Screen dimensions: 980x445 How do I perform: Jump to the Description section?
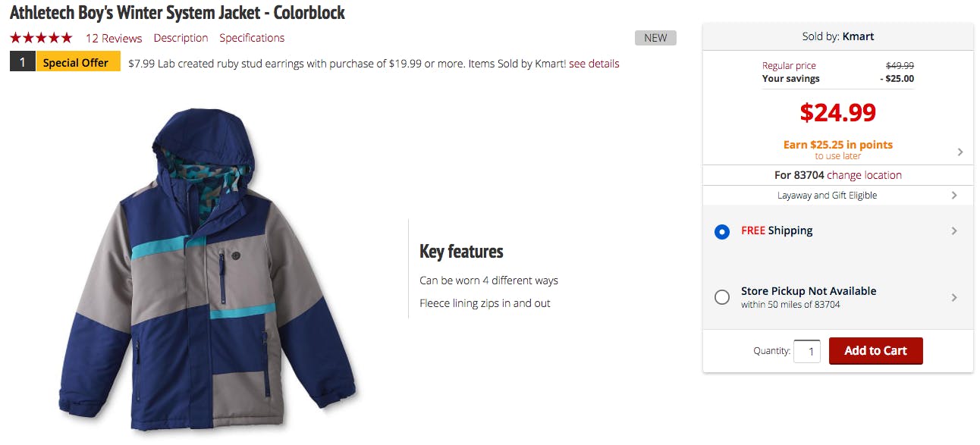181,38
